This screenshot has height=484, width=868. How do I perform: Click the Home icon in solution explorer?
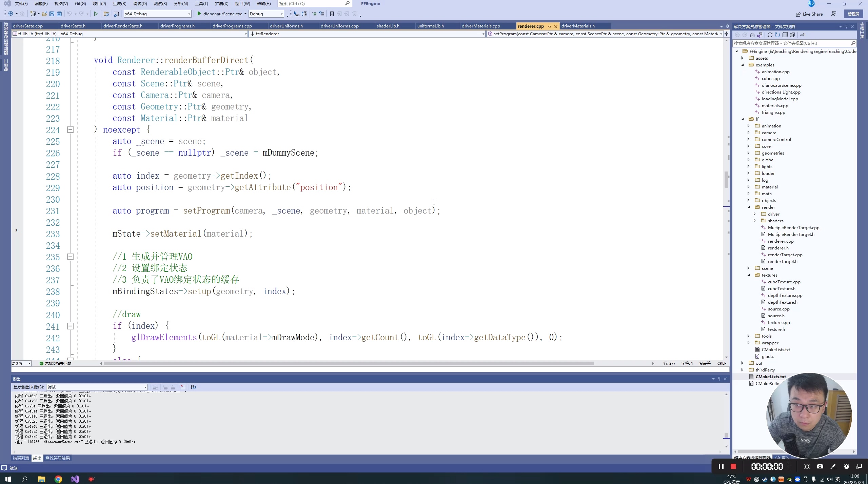coord(752,35)
